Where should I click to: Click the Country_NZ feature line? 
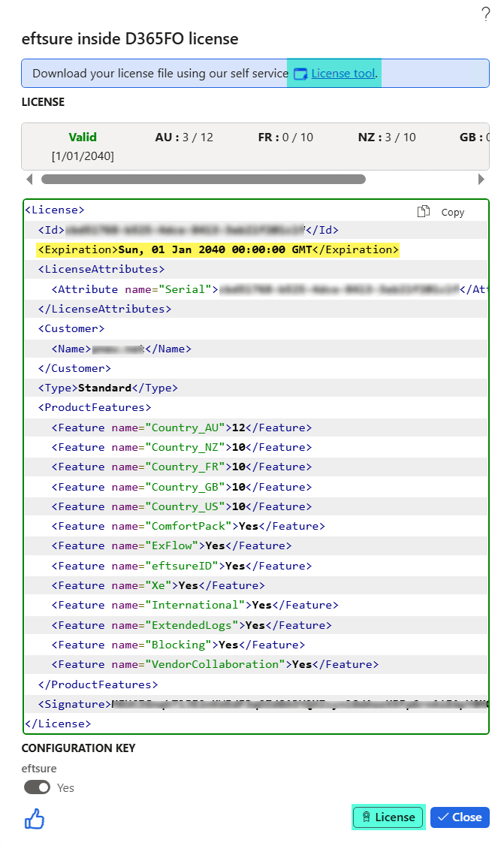pos(181,447)
